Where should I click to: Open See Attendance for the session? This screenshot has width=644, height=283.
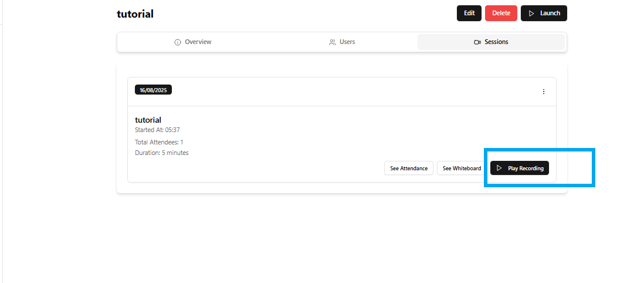[x=409, y=169]
